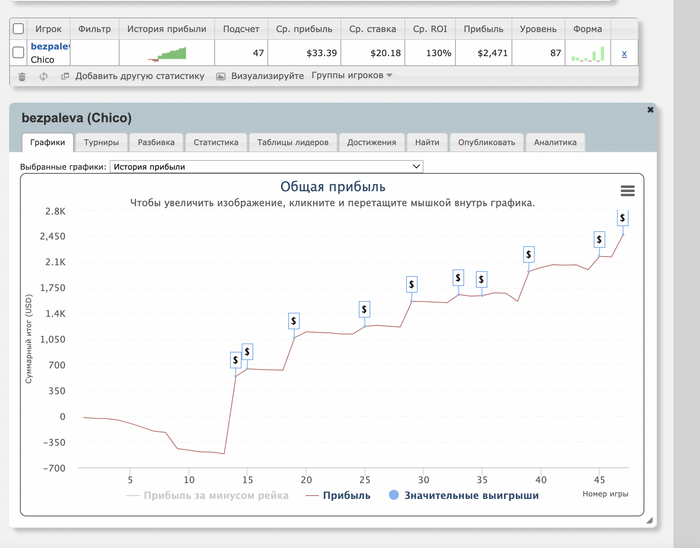The height and width of the screenshot is (548, 700).
Task: Click the $2,471 profit cell
Action: [x=483, y=53]
